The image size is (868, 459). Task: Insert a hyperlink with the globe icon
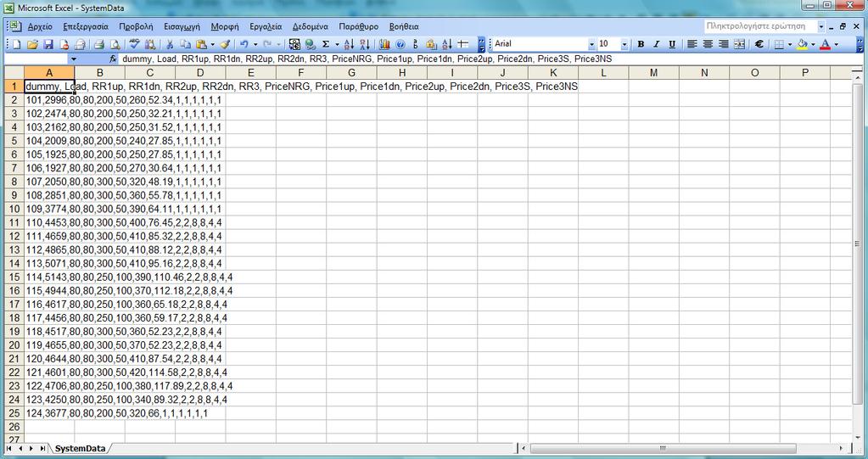tap(310, 44)
